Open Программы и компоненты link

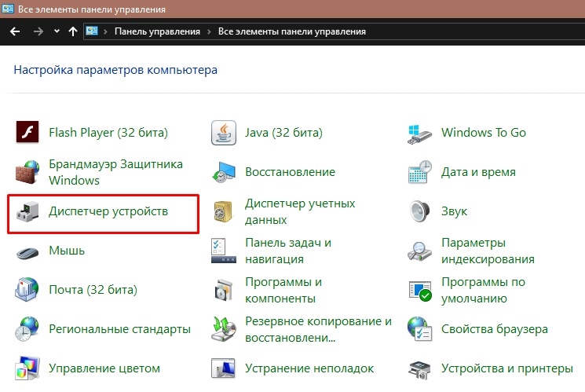(x=283, y=290)
